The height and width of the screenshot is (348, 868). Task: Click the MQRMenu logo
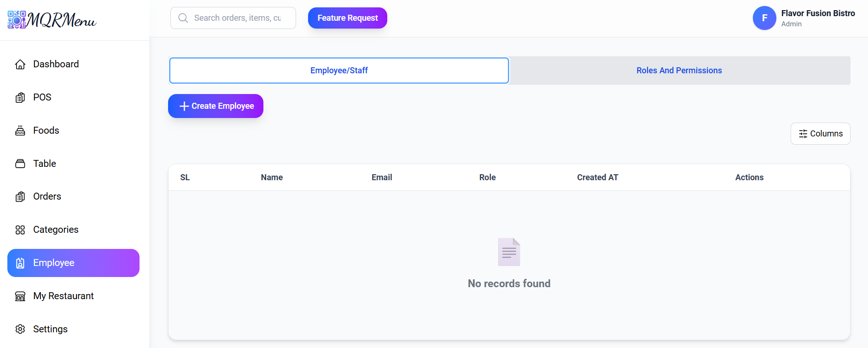coord(52,20)
